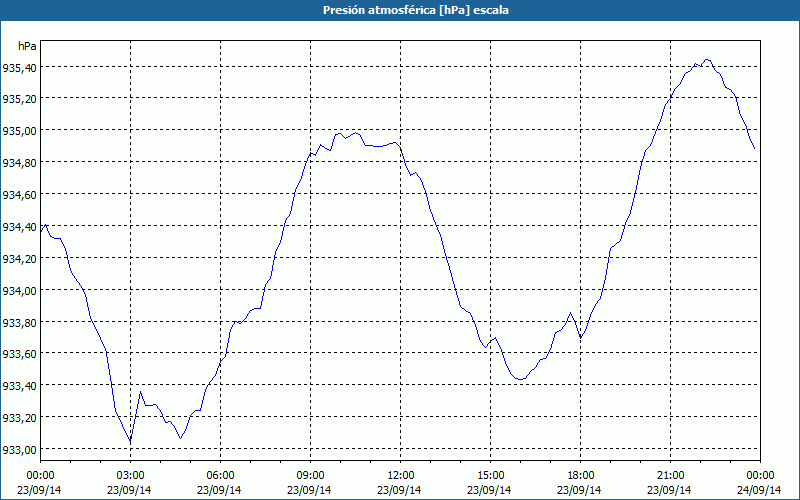Viewport: 800px width, 500px height.
Task: Select the 934,40 y-axis value
Action: click(x=19, y=226)
